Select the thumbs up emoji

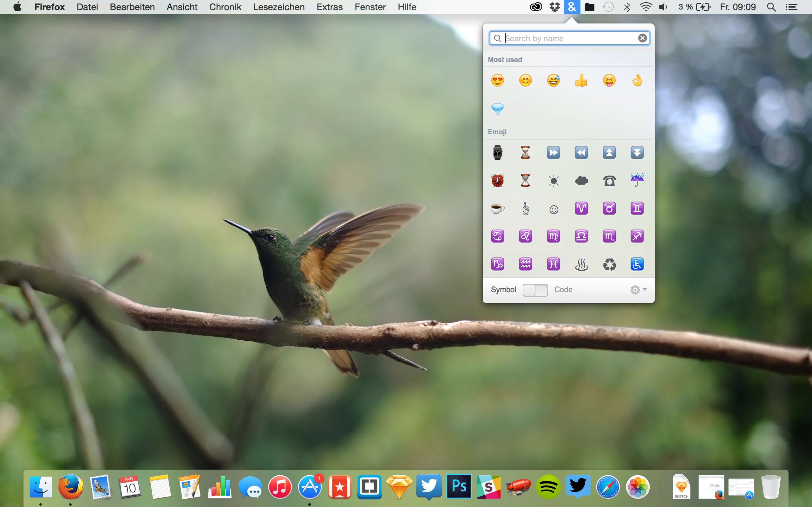tap(581, 80)
